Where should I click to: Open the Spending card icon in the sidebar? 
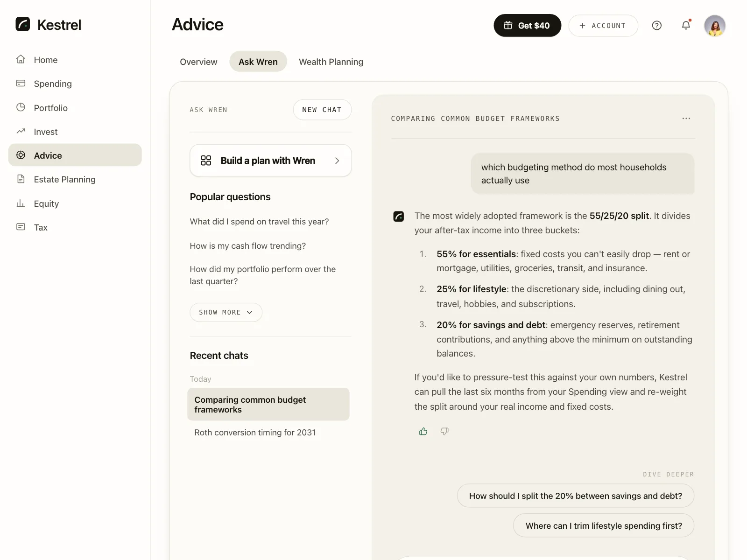[x=21, y=84]
